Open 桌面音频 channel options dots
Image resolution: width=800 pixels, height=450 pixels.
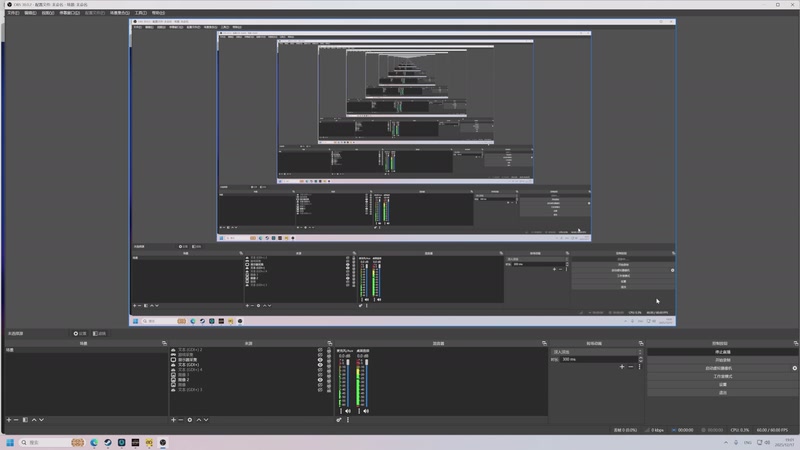(x=359, y=411)
